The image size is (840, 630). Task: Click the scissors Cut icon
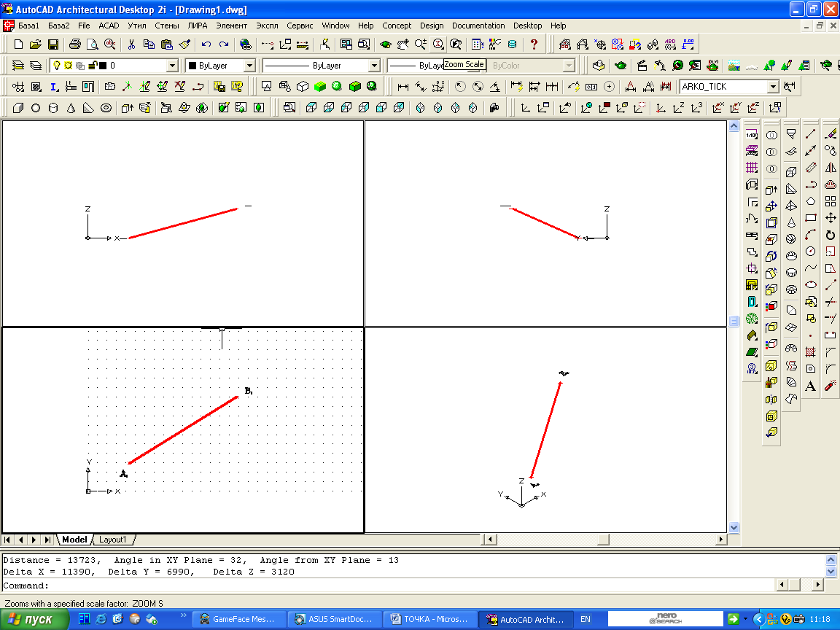click(131, 44)
